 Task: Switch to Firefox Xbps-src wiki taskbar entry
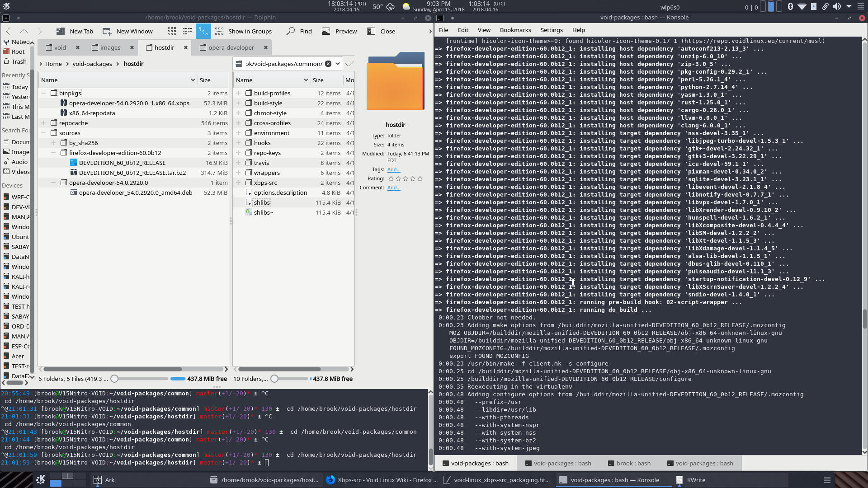pos(382,480)
